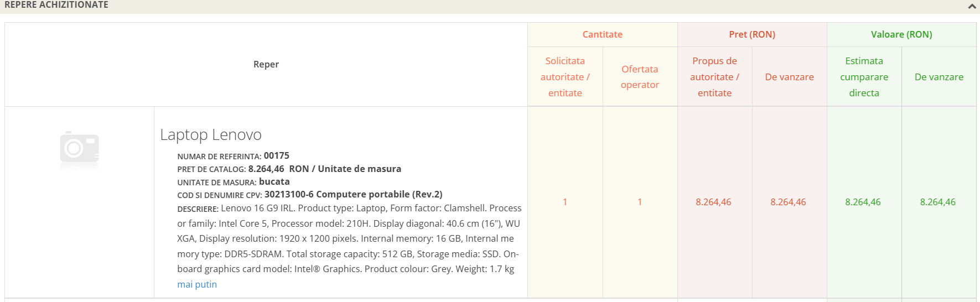Click the Reper column header
This screenshot has height=302, width=980.
click(266, 64)
